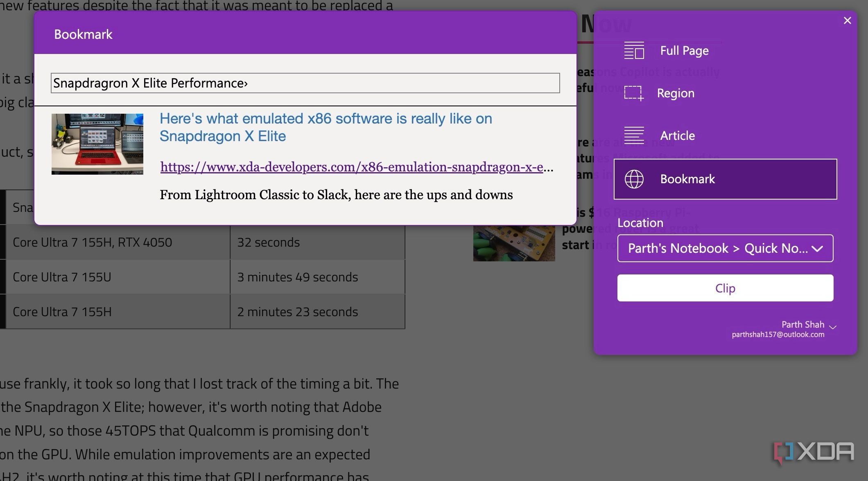Select the 'Core Ultra 7 155U' table cell
This screenshot has height=481, width=868.
(118, 277)
